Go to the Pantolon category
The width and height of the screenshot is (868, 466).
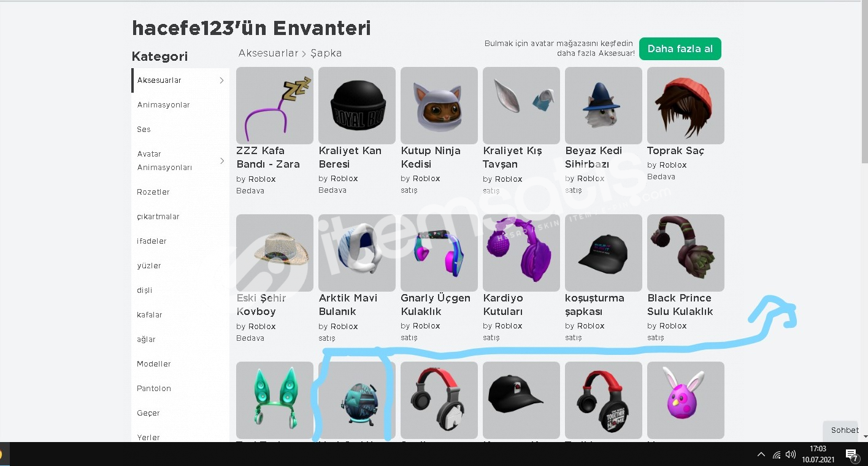coord(154,389)
